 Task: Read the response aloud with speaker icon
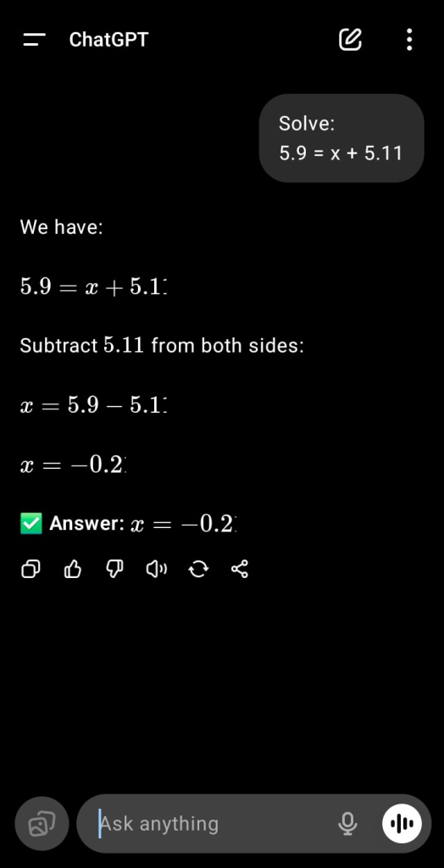(x=157, y=569)
